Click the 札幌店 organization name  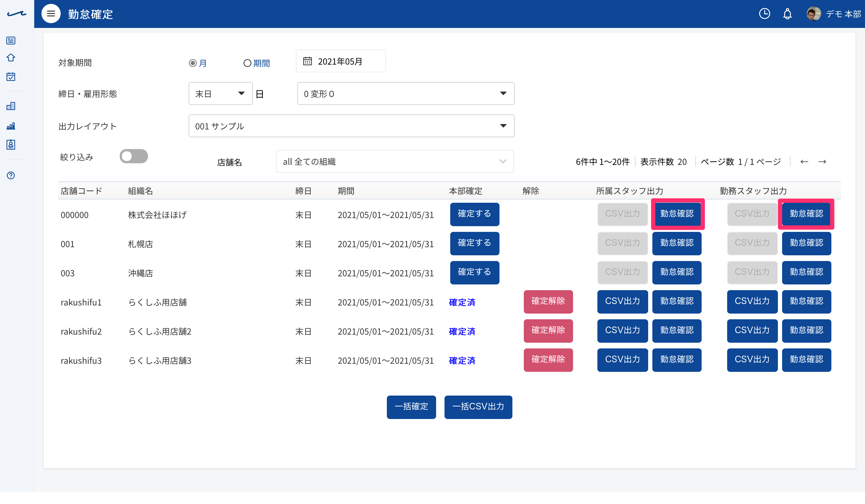[x=140, y=244]
